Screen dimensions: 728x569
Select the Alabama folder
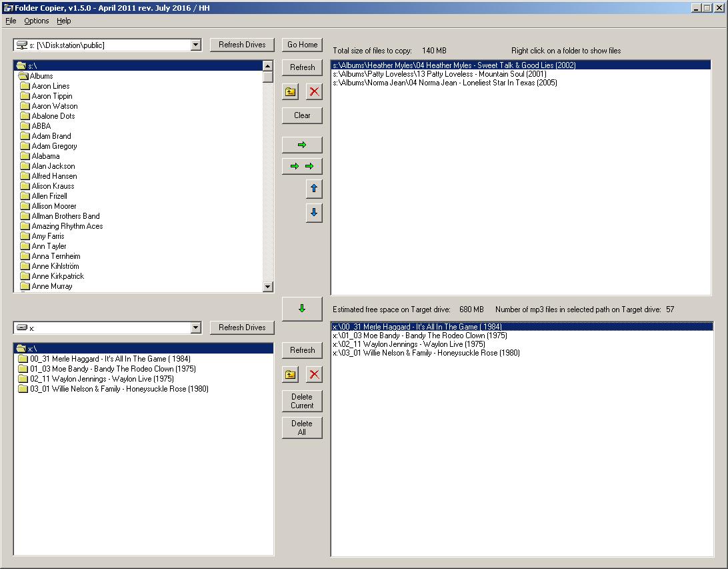[x=45, y=156]
